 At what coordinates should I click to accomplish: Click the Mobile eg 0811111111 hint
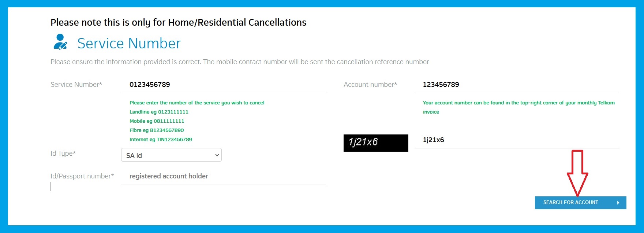pos(157,121)
